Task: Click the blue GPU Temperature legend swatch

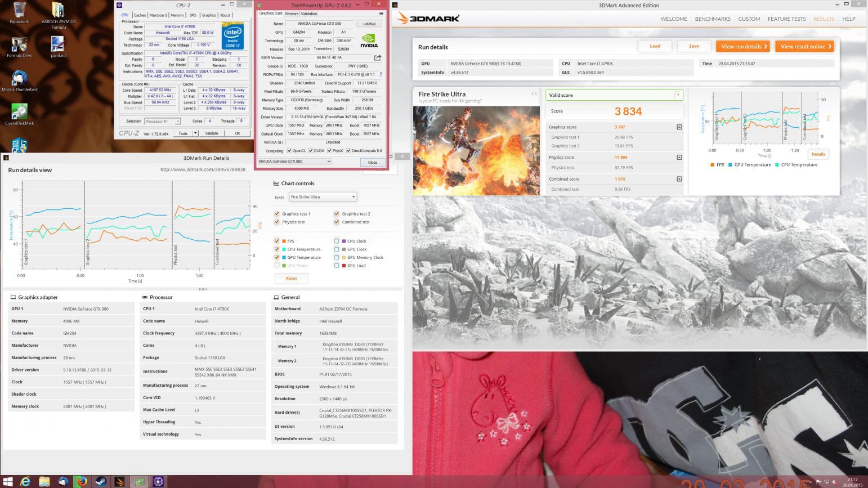Action: click(730, 165)
